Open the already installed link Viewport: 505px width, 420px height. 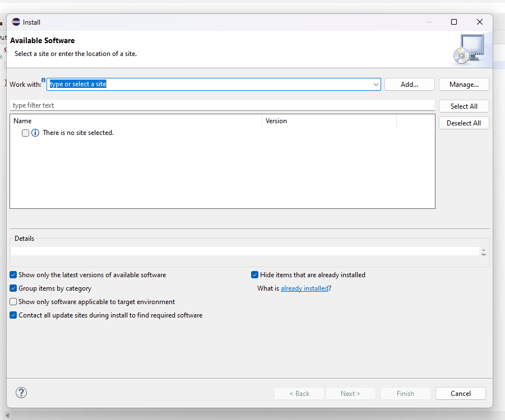coord(304,288)
